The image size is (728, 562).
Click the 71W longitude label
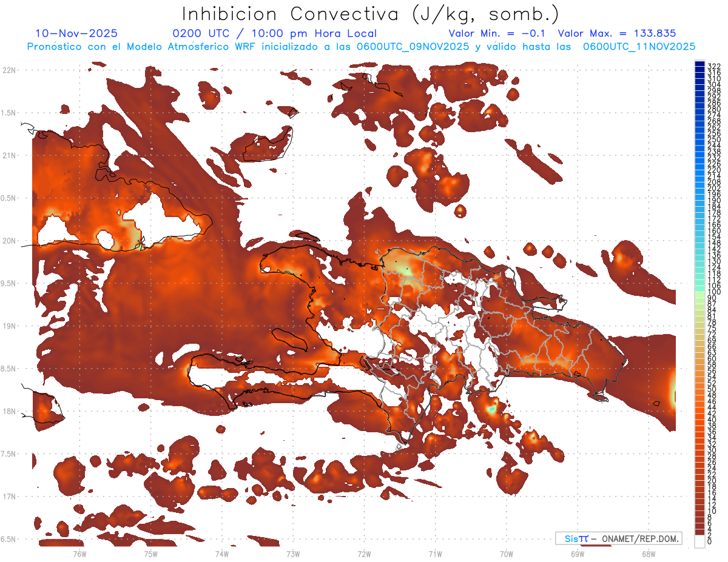[435, 553]
